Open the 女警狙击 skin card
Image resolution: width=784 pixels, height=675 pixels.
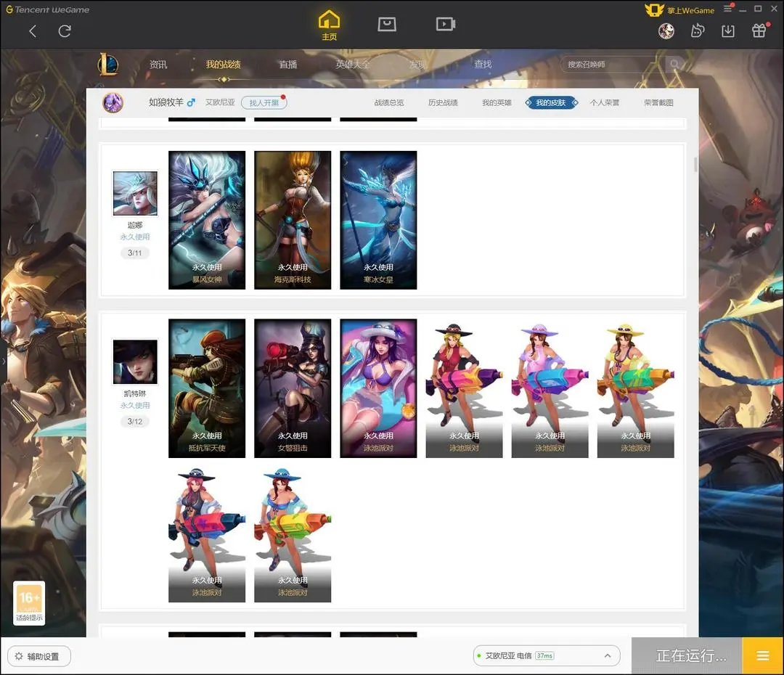click(293, 388)
